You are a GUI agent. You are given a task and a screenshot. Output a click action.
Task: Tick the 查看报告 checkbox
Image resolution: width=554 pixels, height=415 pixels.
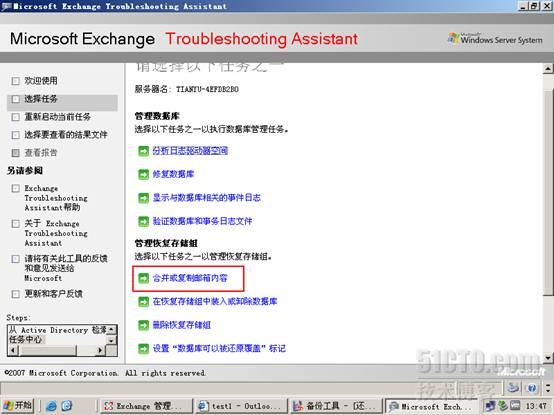[16, 153]
